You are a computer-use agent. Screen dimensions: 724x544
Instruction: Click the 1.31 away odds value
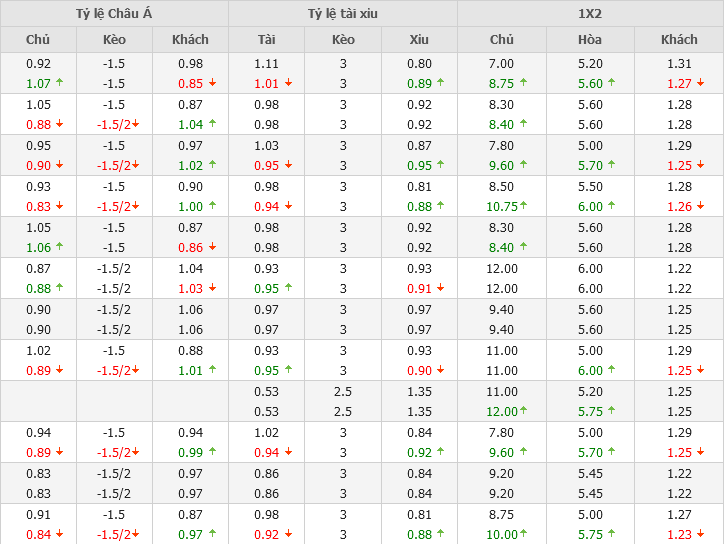[x=679, y=63]
